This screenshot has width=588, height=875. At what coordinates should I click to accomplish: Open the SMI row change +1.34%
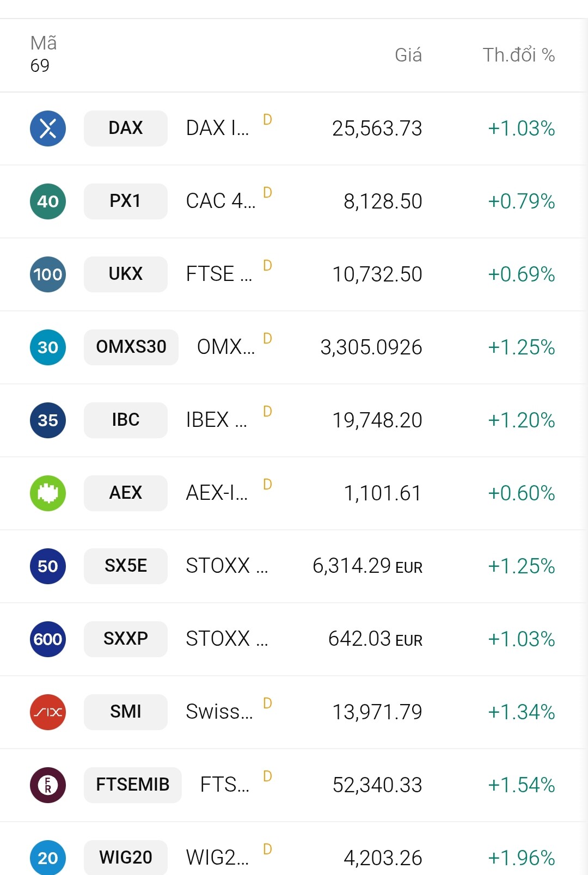521,712
